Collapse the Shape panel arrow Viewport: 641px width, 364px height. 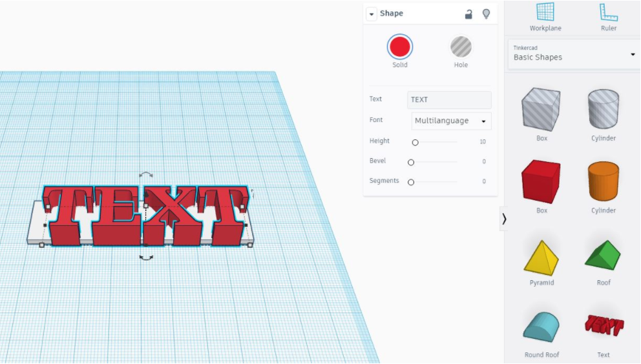tap(371, 14)
